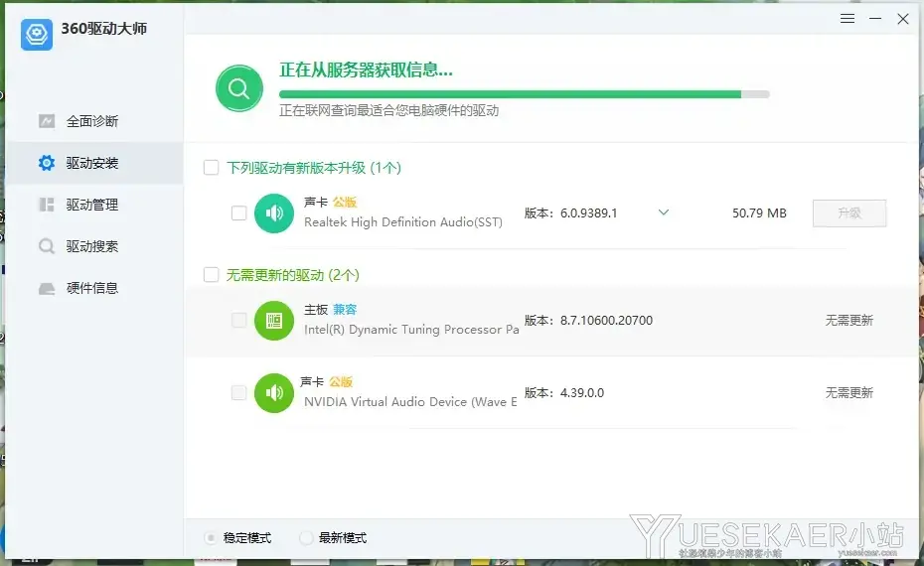Click the Realtek High Definition Audio(SST) name
The image size is (924, 566).
pos(403,222)
